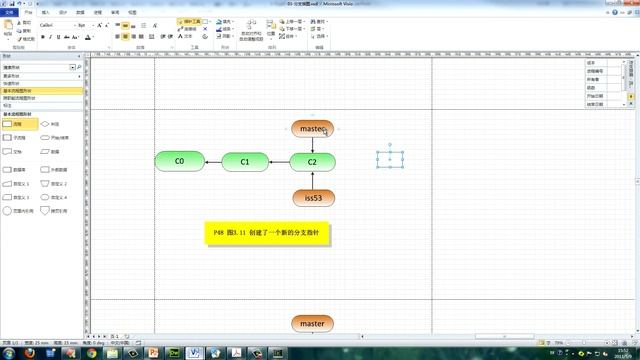The width and height of the screenshot is (640, 360).
Task: Click the Chrome icon in taskbar
Action: tap(91, 353)
